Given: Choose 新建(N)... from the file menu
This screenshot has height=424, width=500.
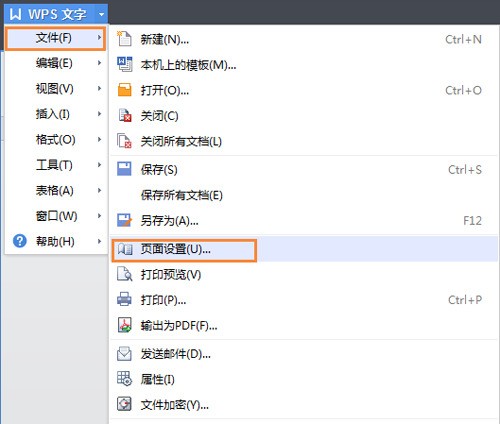Looking at the screenshot, I should click(304, 39).
